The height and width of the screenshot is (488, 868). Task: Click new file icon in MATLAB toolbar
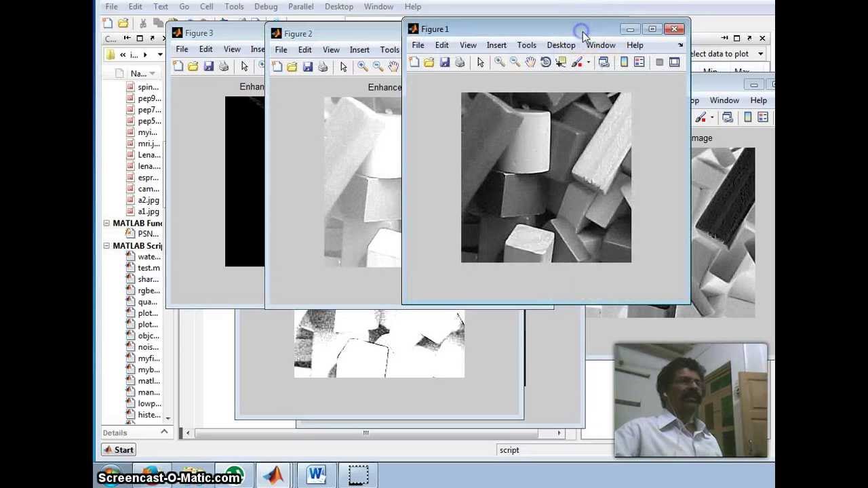pyautogui.click(x=108, y=24)
